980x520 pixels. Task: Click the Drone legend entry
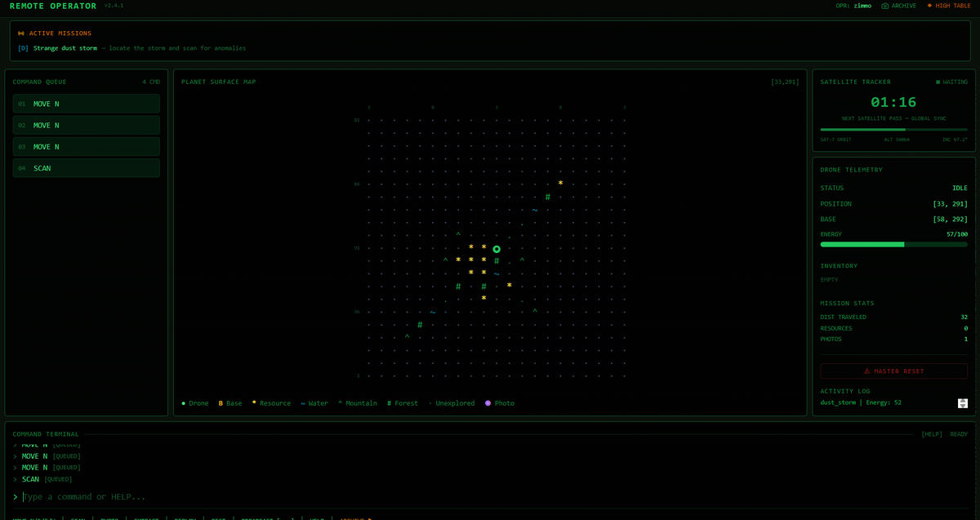(x=195, y=403)
